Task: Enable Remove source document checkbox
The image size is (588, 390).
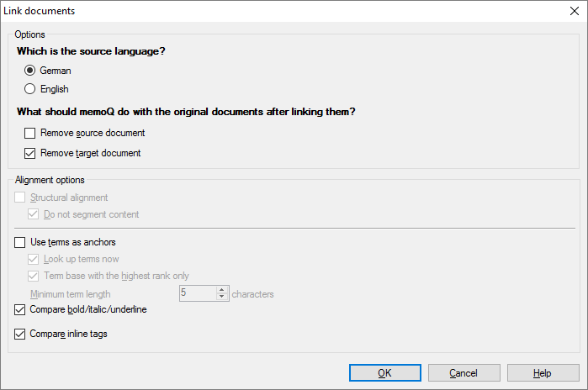Action: tap(30, 133)
